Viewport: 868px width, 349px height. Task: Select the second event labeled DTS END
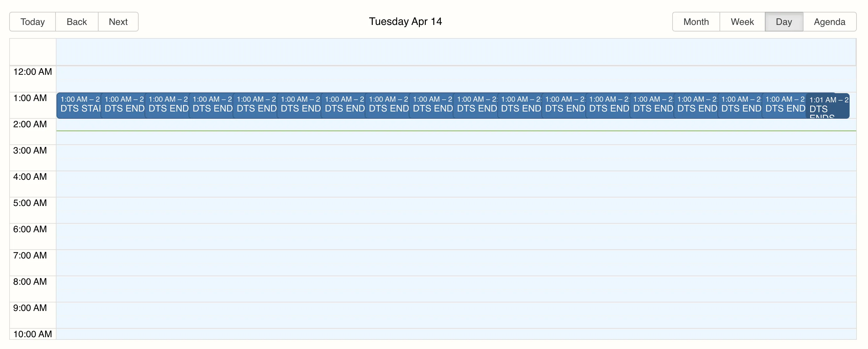[x=167, y=106]
